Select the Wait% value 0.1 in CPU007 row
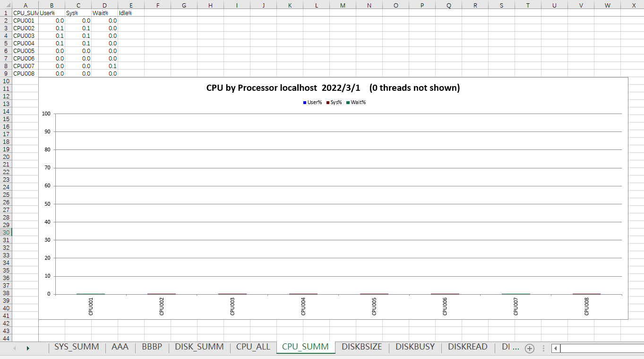The height and width of the screenshot is (359, 644). coord(104,66)
